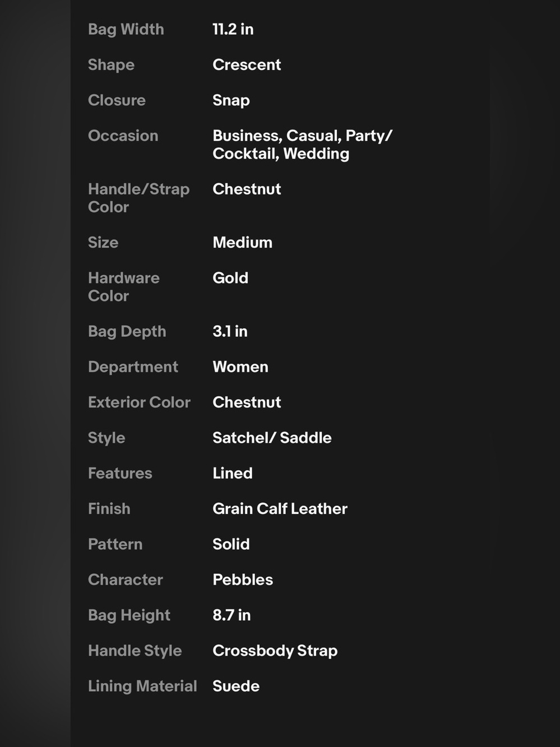Screen dimensions: 560x747
Task: Click Business, Casual, Party/Cocktail, Wedding text
Action: click(x=302, y=145)
